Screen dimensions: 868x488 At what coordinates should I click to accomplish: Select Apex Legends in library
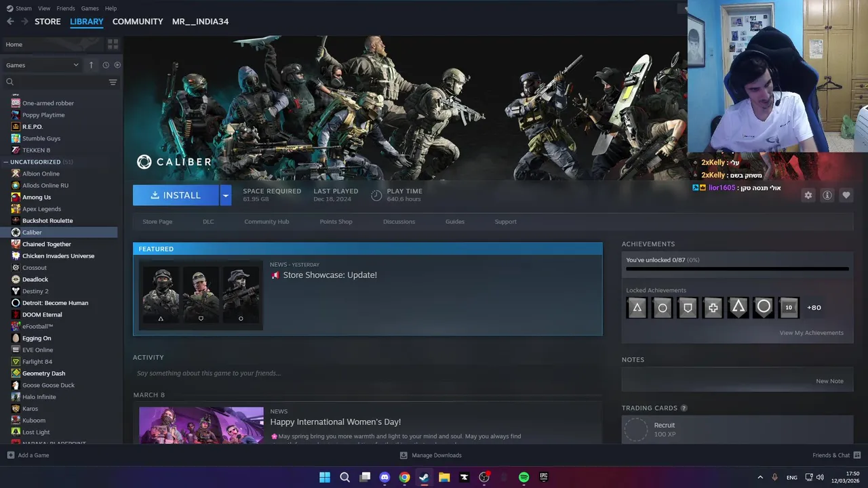pyautogui.click(x=41, y=209)
